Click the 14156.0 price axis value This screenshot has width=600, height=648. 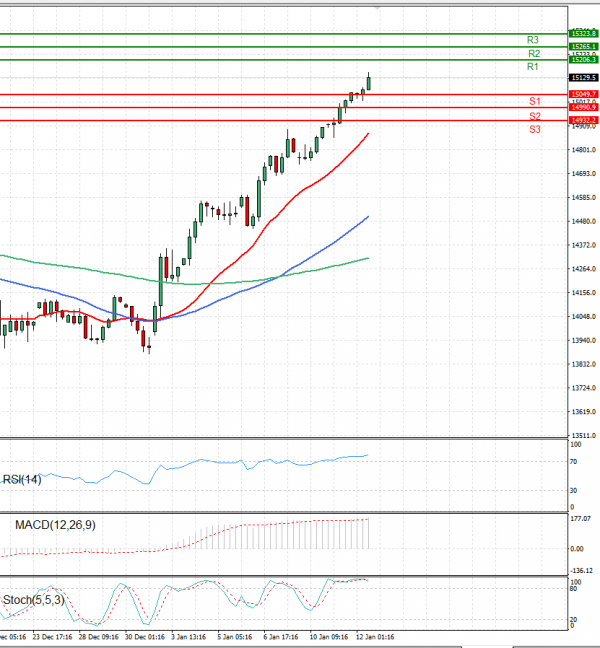584,293
